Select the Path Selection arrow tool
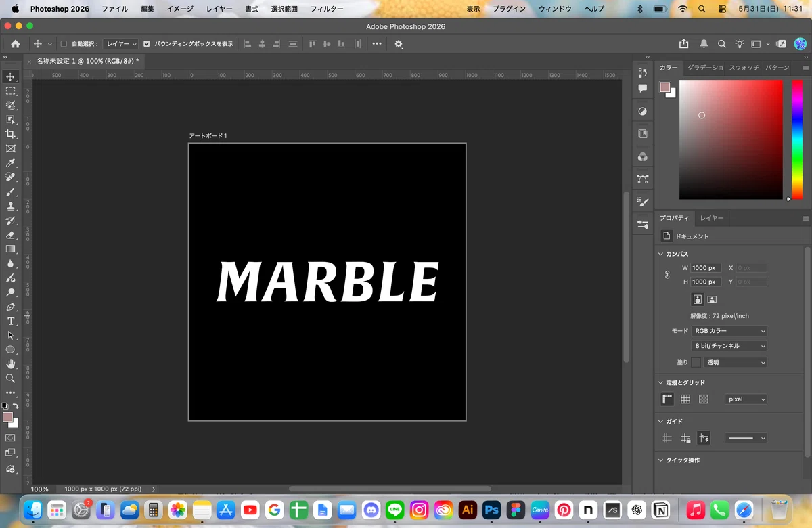This screenshot has width=812, height=528. pyautogui.click(x=10, y=335)
